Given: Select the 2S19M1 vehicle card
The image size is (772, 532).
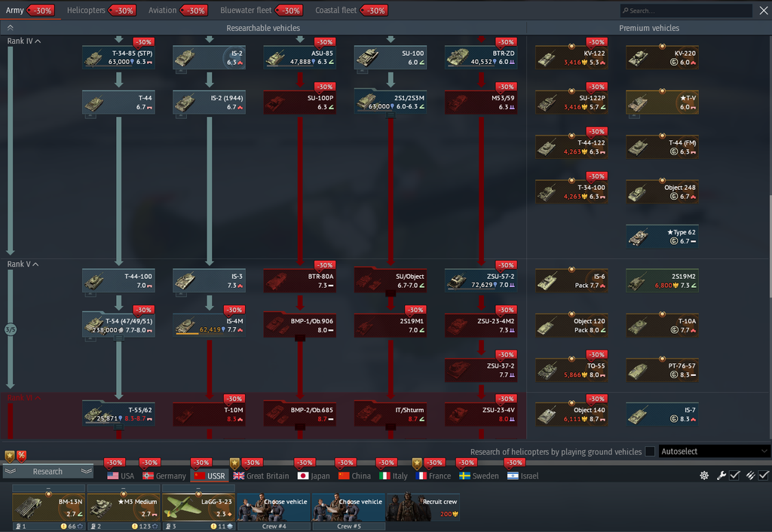Looking at the screenshot, I should pyautogui.click(x=391, y=325).
